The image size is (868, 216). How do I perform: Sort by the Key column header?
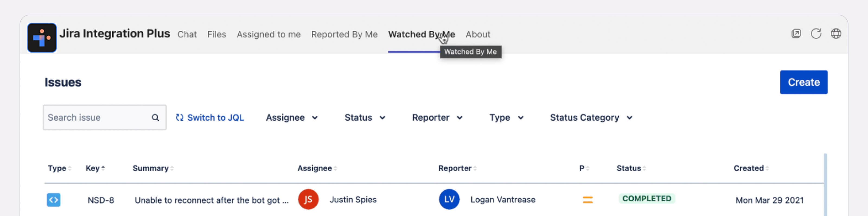pyautogui.click(x=95, y=168)
